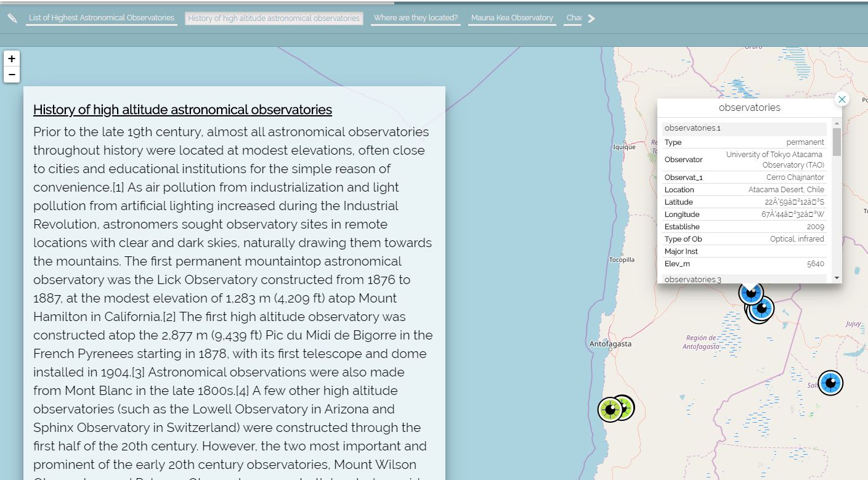
Task: Zoom in the map with plus button
Action: 12,59
